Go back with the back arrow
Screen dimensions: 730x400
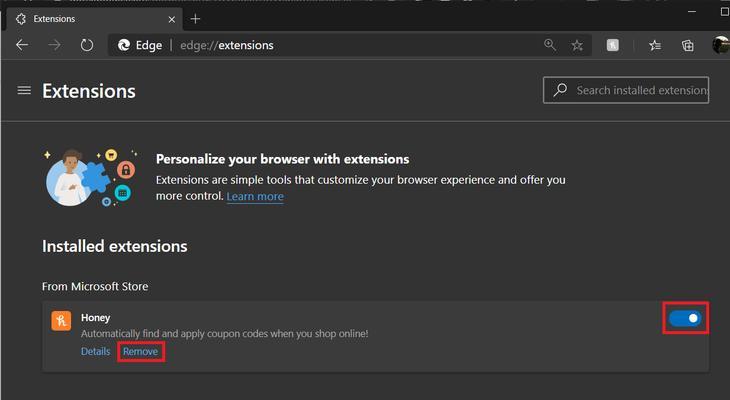(x=22, y=45)
